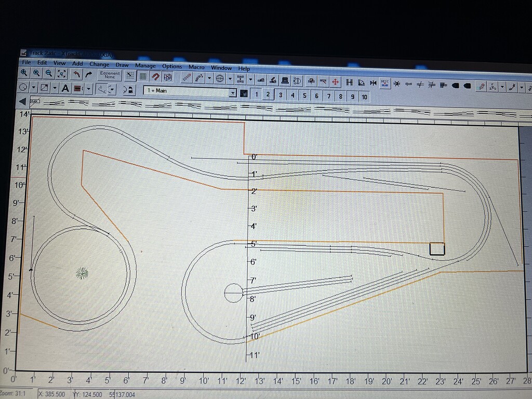This screenshot has height=399, width=532.
Task: Click the layer color swatch beside the dropdown
Action: (x=243, y=92)
